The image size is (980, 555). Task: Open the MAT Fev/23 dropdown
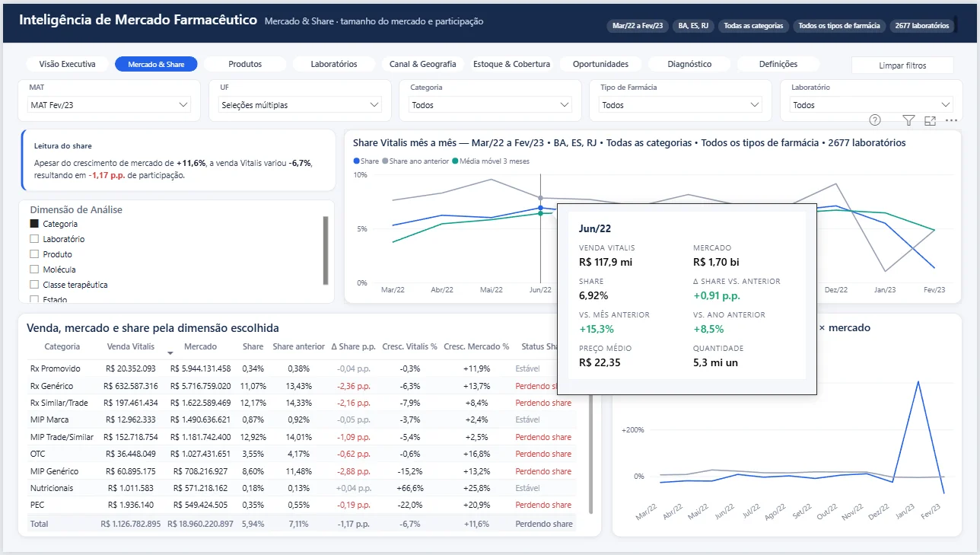click(x=109, y=105)
